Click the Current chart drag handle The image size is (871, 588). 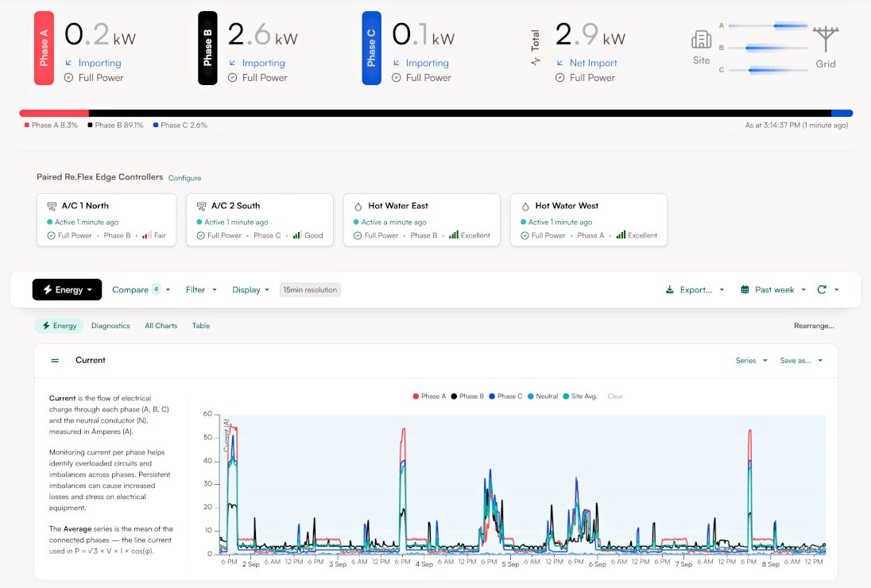55,361
